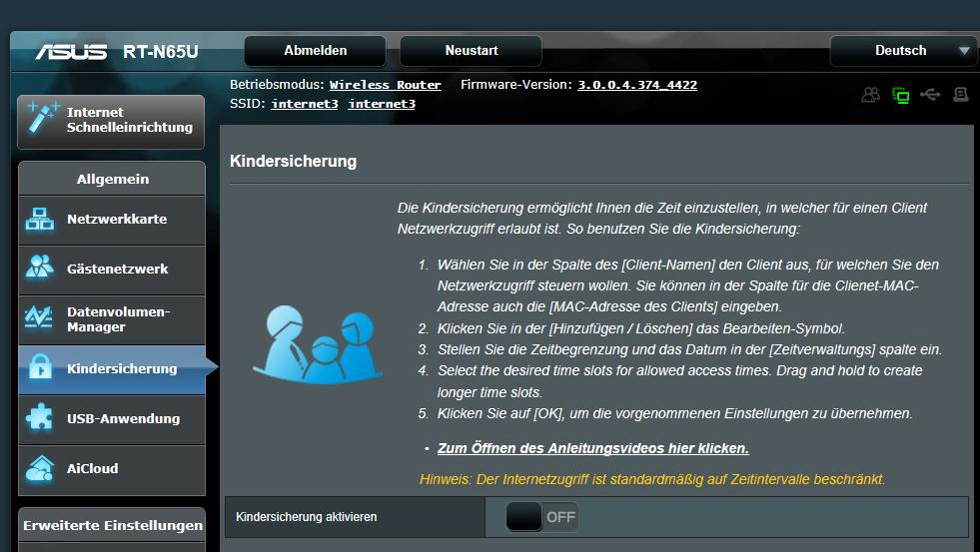Open the Datenvolumen-Manager page
The height and width of the screenshot is (552, 980).
point(111,319)
